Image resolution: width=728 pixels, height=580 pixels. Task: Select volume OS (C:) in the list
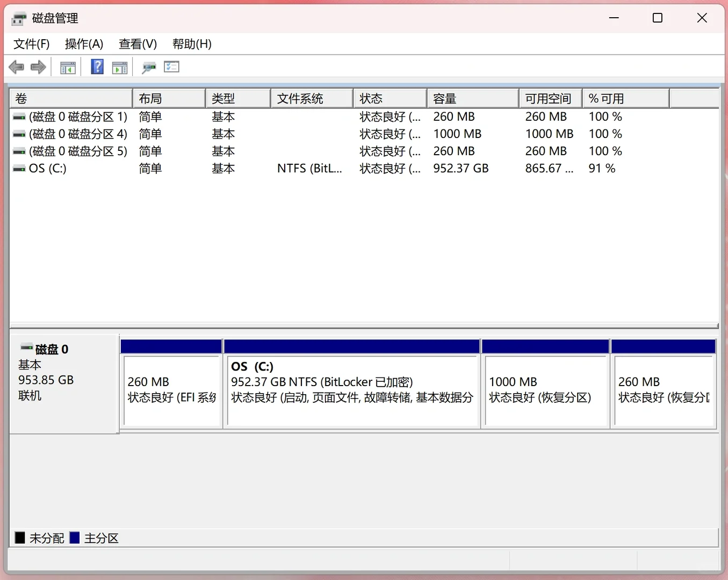click(48, 169)
